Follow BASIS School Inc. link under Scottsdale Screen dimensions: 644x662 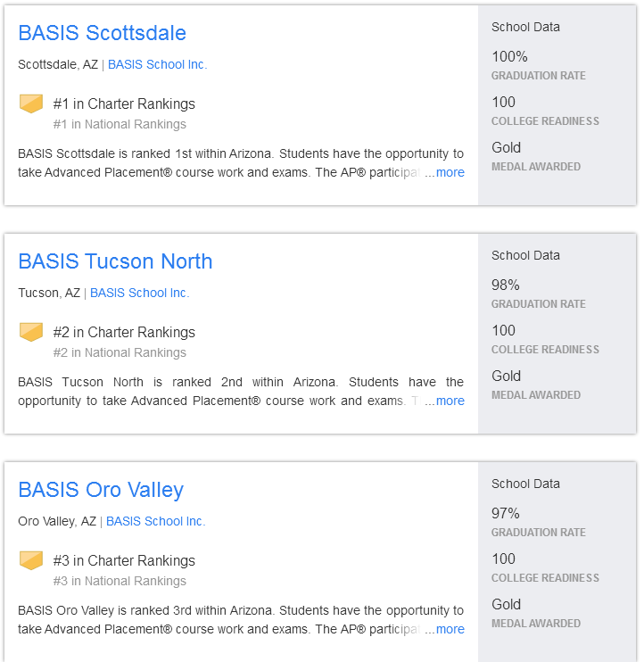coord(157,64)
